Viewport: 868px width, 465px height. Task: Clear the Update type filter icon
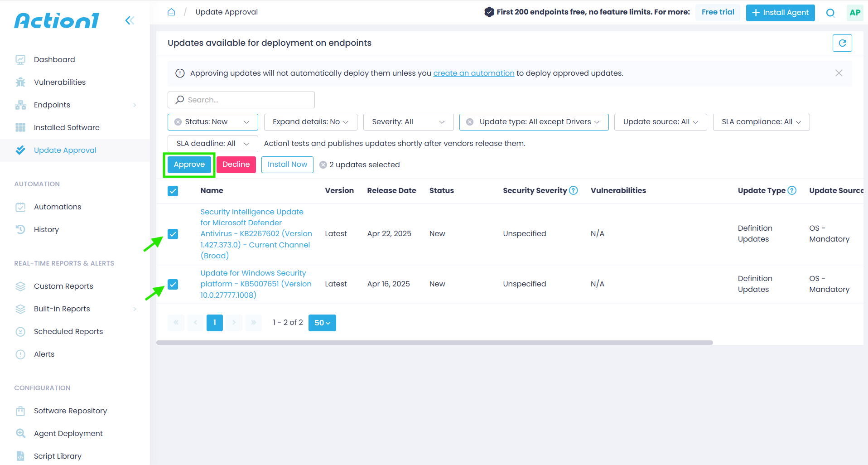[470, 122]
